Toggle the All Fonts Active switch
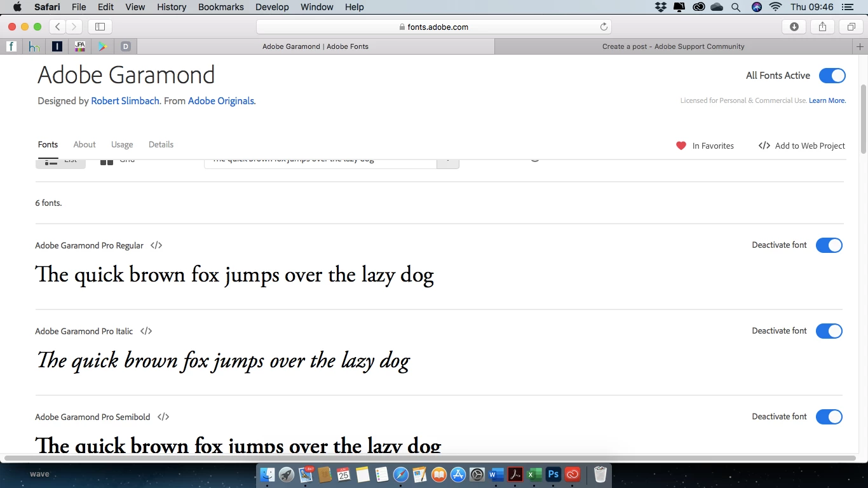This screenshot has height=488, width=868. (x=832, y=76)
